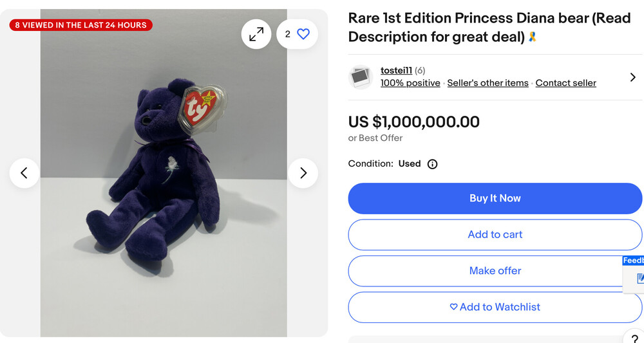Expand seller details with the right chevron
Screen dimensions: 644x343
tap(632, 77)
